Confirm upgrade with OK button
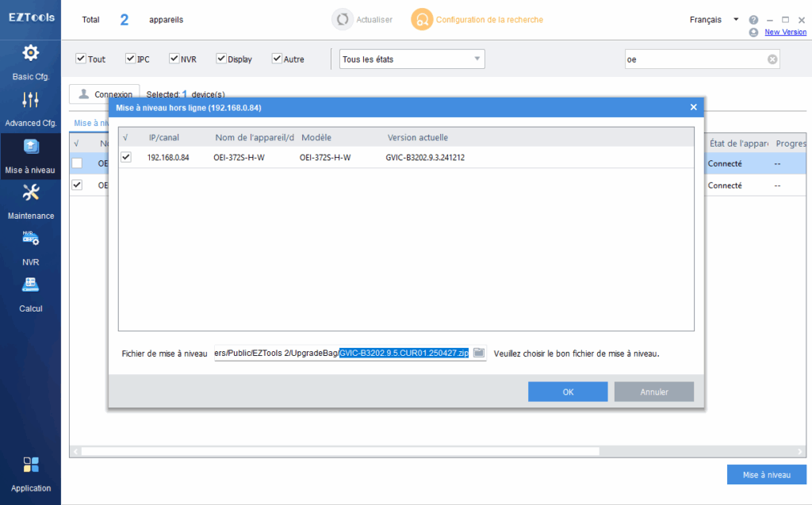Image resolution: width=812 pixels, height=505 pixels. coord(568,392)
